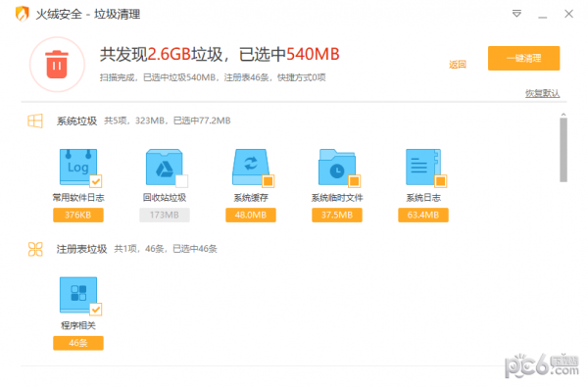Click the 系统垃圾 Windows section icon
Screen dimensions: 588x387
(35, 121)
